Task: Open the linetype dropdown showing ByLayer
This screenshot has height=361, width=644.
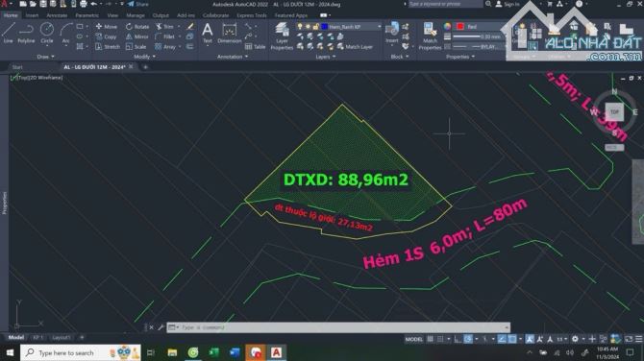Action: pos(478,47)
